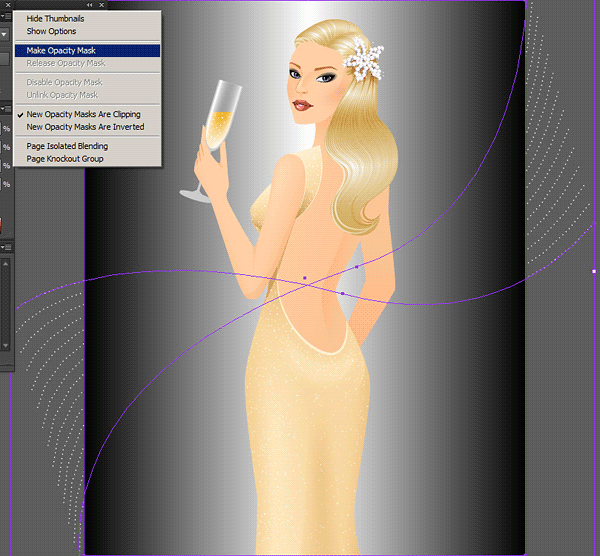
Task: Collapse panel using double-arrow icon
Action: pos(88,5)
